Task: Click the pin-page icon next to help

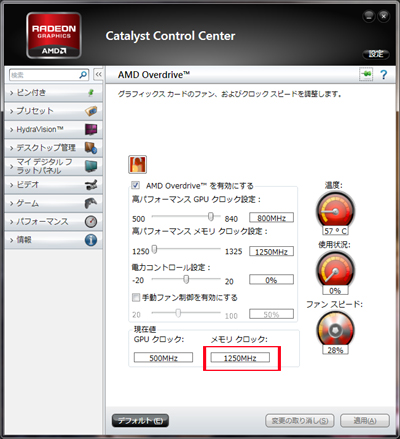Action: 366,74
